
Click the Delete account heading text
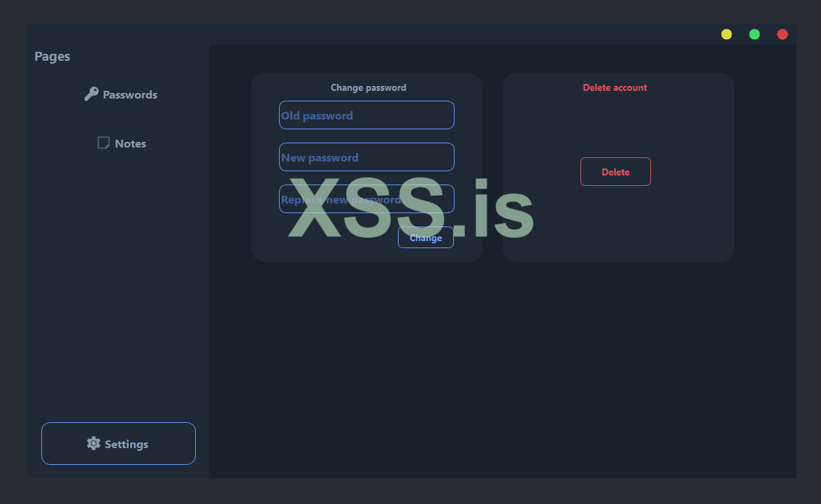(x=615, y=87)
